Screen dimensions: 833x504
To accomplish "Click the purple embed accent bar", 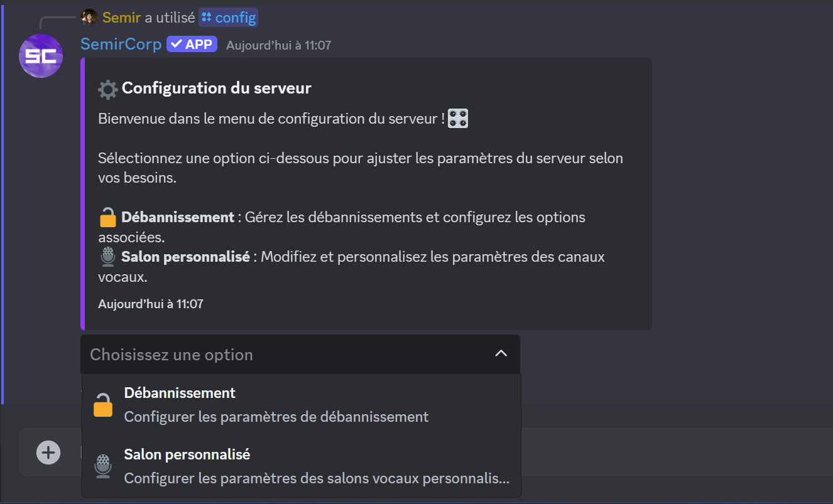I will (x=82, y=193).
